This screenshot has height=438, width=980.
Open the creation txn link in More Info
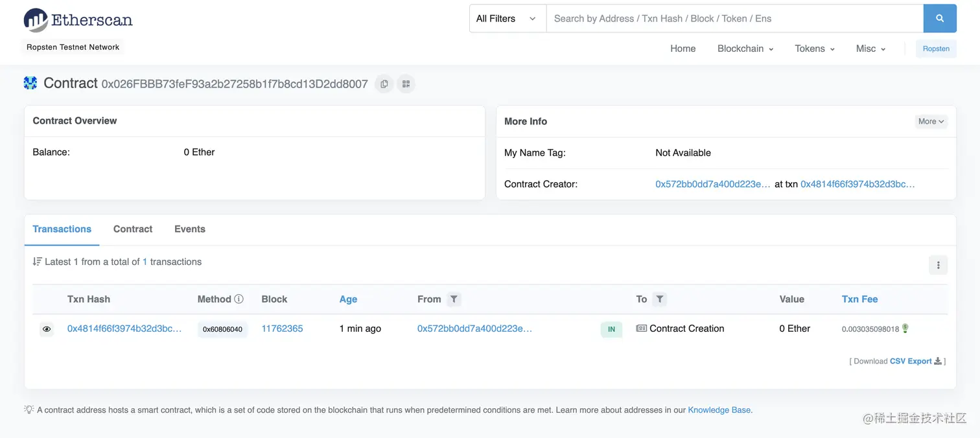pyautogui.click(x=858, y=184)
